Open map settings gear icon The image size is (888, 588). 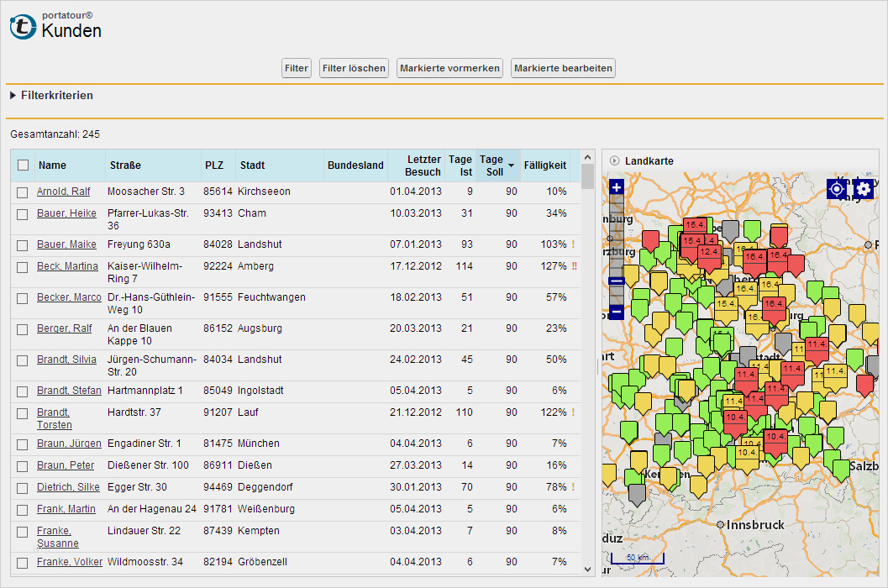(864, 189)
